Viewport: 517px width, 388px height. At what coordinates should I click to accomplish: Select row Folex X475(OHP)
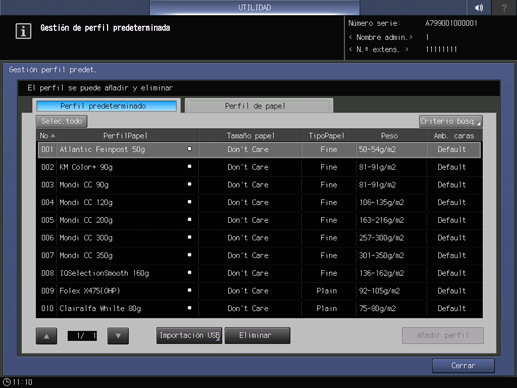point(259,291)
